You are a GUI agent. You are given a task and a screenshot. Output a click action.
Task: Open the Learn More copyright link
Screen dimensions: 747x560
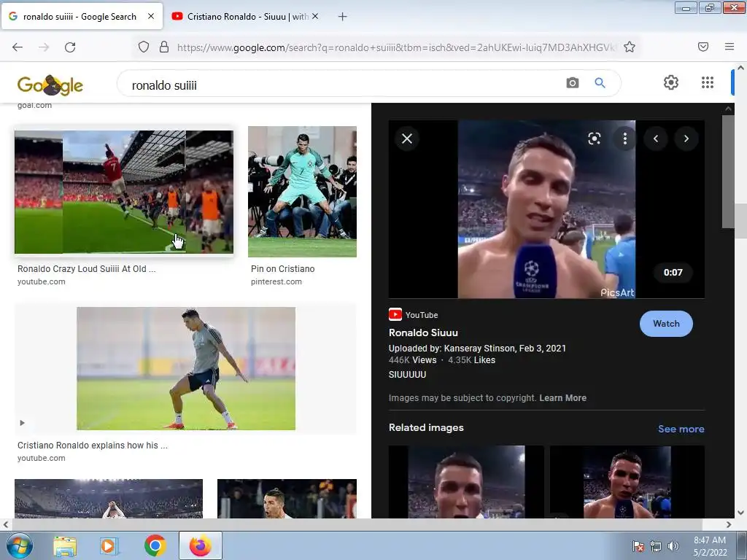coord(562,397)
